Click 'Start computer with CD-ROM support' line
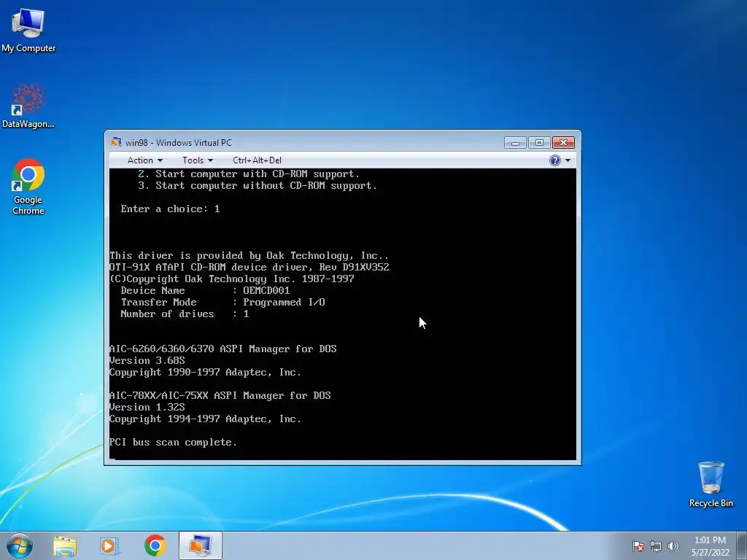 click(x=249, y=174)
